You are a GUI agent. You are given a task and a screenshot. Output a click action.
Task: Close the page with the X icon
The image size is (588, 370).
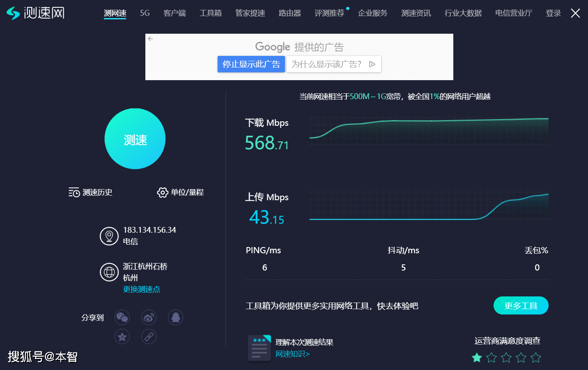click(x=576, y=13)
